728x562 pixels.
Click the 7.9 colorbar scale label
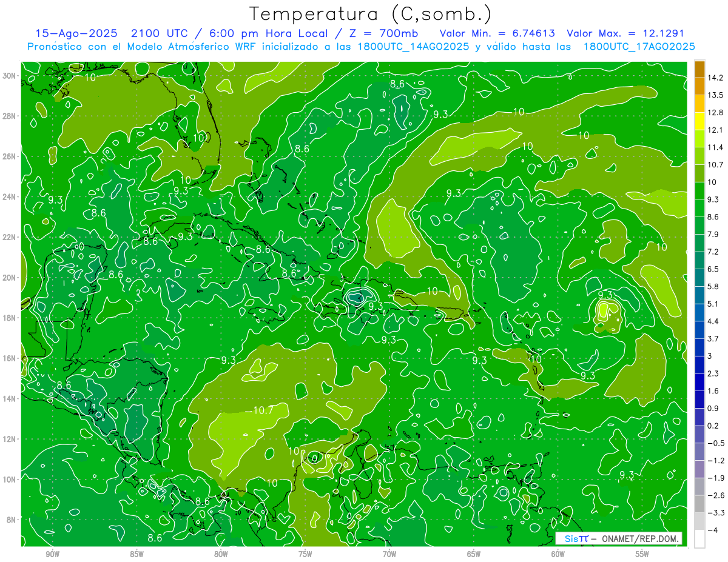click(x=713, y=235)
